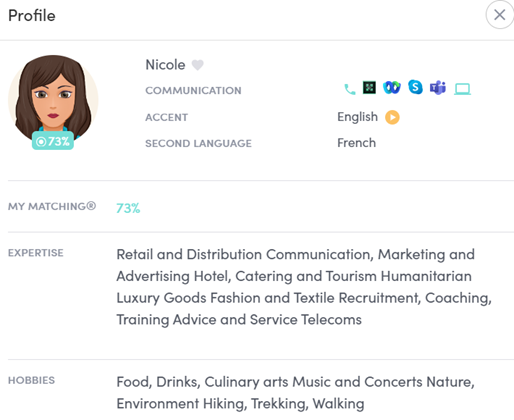Click the laptop communication icon
Image resolution: width=514 pixels, height=420 pixels.
(x=463, y=89)
